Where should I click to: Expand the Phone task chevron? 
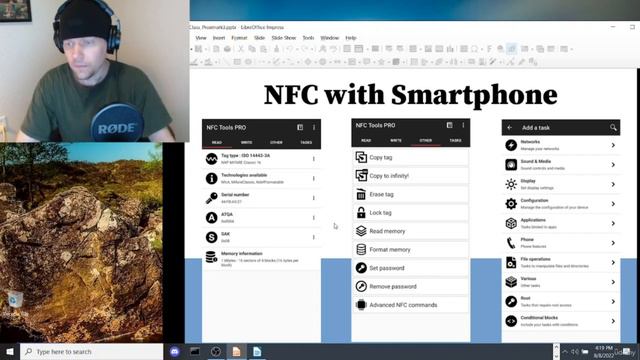(613, 243)
